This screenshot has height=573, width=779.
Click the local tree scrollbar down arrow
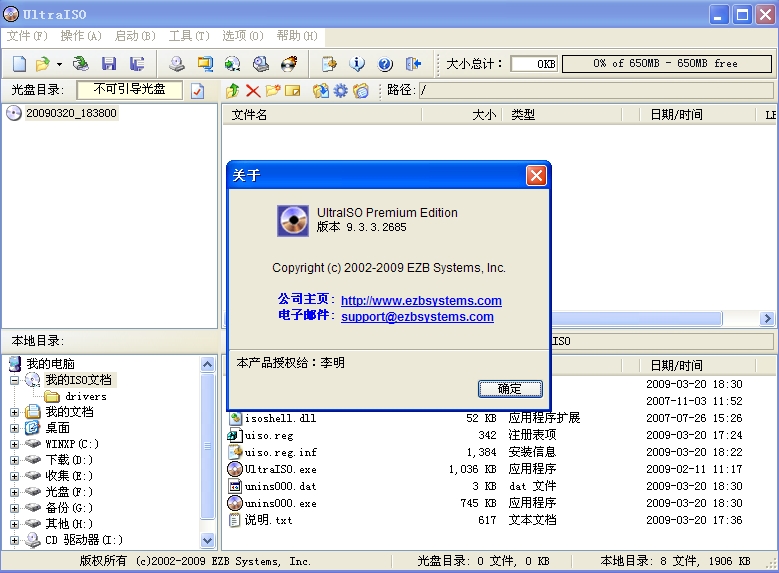[x=208, y=540]
